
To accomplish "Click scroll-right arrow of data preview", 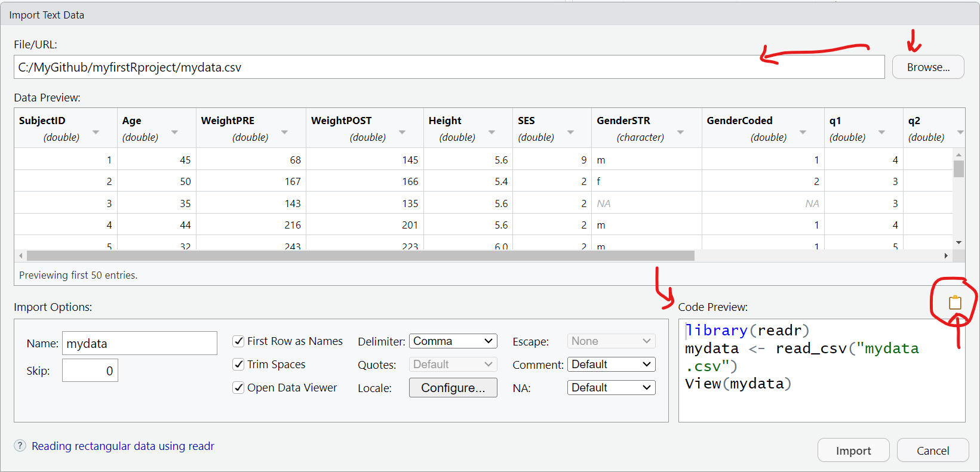I will click(946, 256).
